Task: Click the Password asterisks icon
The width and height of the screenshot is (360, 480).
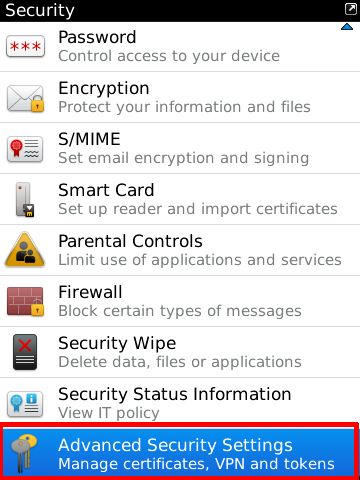Action: tap(25, 46)
